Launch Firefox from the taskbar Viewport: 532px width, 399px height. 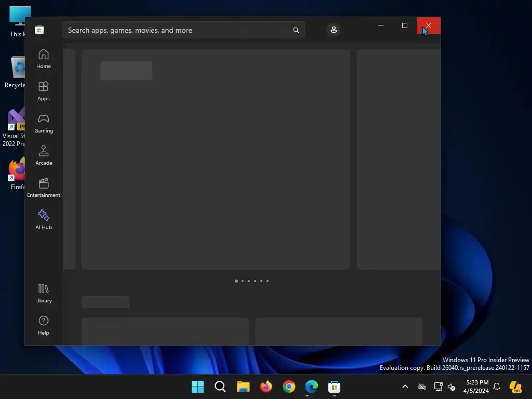click(x=266, y=387)
